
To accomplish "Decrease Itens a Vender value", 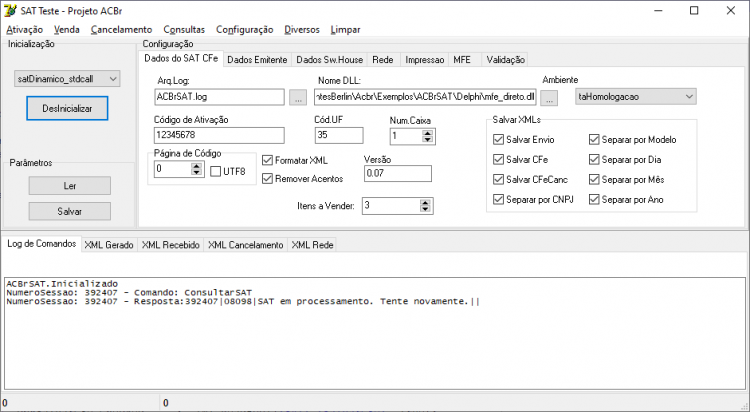I will 425,210.
